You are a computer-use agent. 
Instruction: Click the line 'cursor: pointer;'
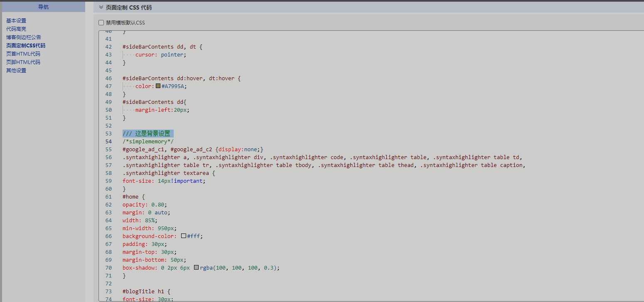[161, 54]
